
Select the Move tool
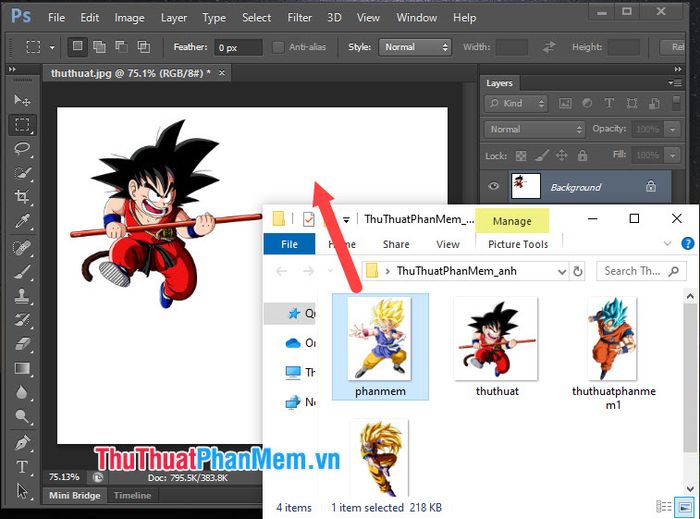[x=22, y=100]
